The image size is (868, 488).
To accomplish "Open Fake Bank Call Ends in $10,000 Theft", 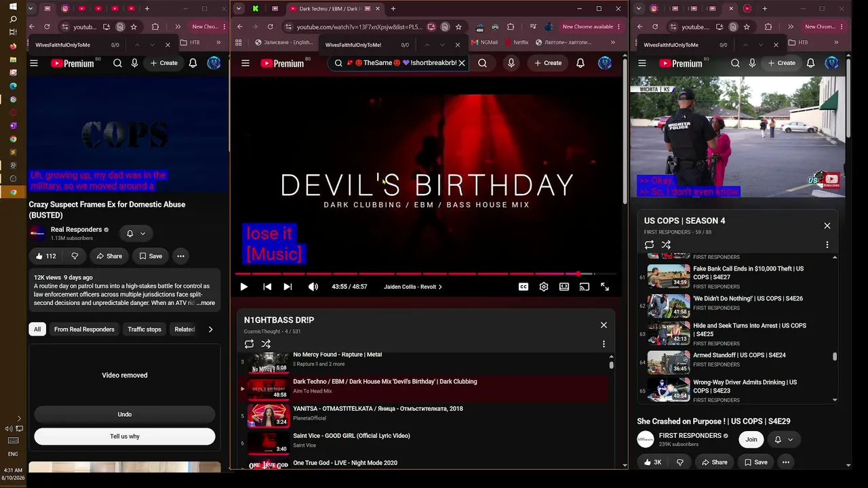I will point(734,277).
